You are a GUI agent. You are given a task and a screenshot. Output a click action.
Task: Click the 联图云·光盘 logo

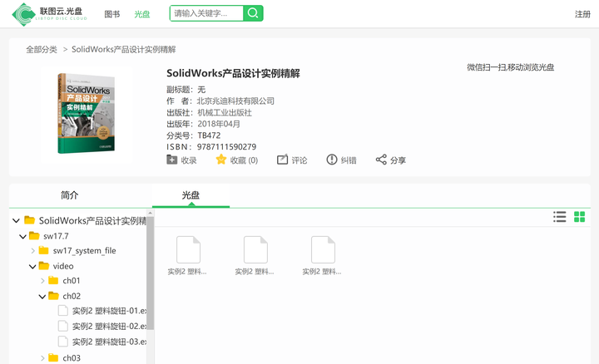[50, 14]
